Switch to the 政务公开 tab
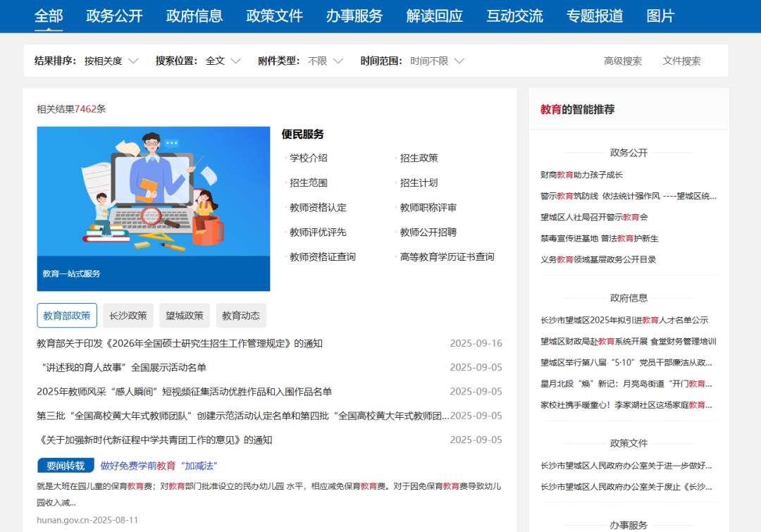 pyautogui.click(x=114, y=16)
